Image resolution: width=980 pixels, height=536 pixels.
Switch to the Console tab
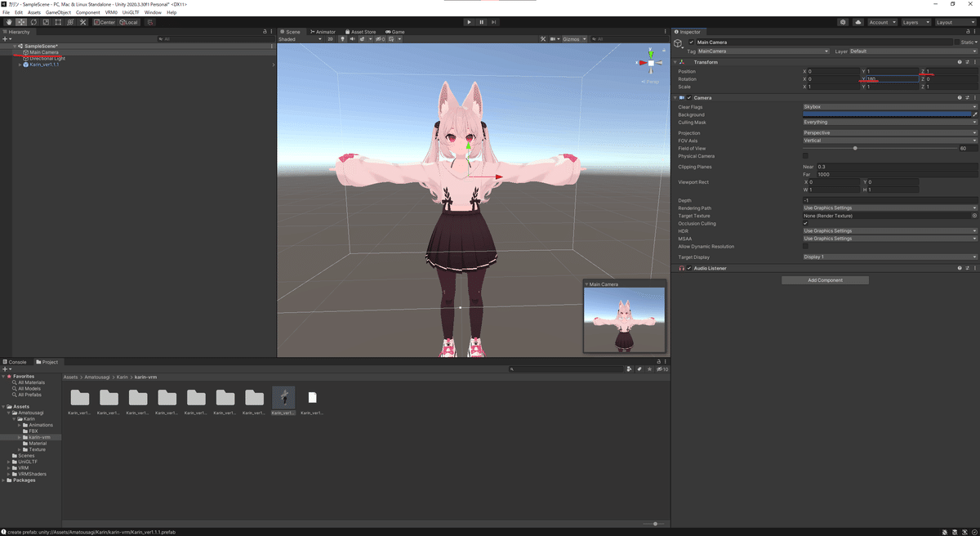(16, 362)
